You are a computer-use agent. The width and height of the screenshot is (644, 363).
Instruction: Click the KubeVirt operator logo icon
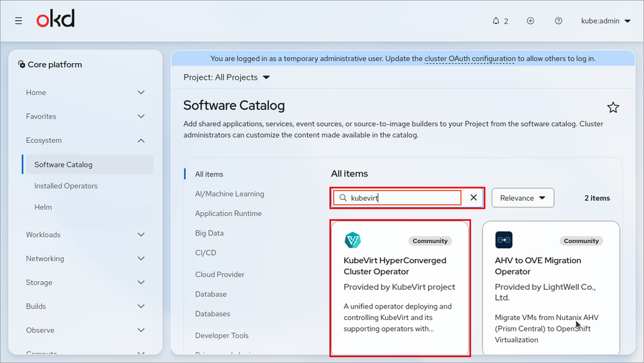tap(352, 240)
